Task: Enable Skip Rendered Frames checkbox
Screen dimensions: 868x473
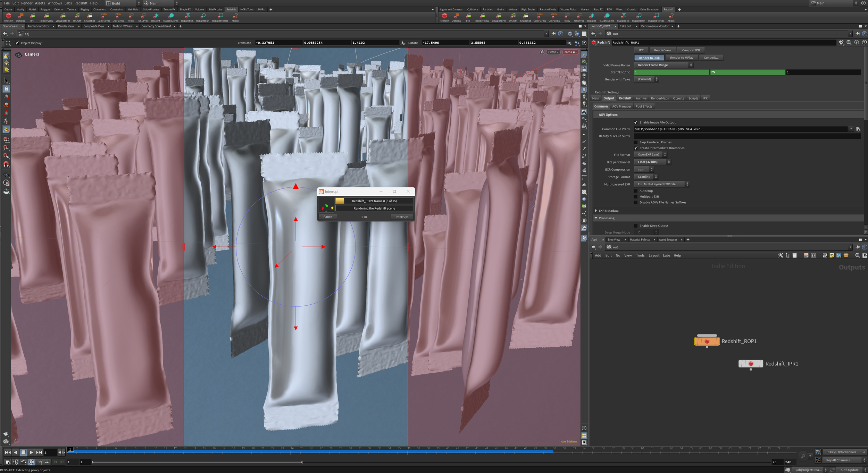Action: 636,142
